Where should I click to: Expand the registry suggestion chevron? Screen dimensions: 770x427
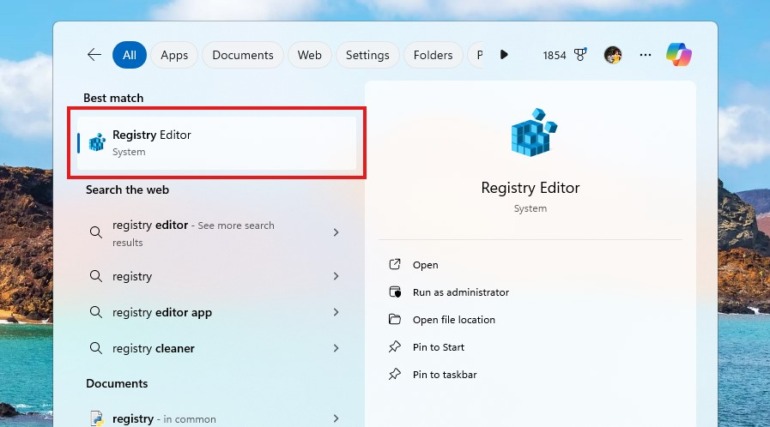(x=336, y=276)
